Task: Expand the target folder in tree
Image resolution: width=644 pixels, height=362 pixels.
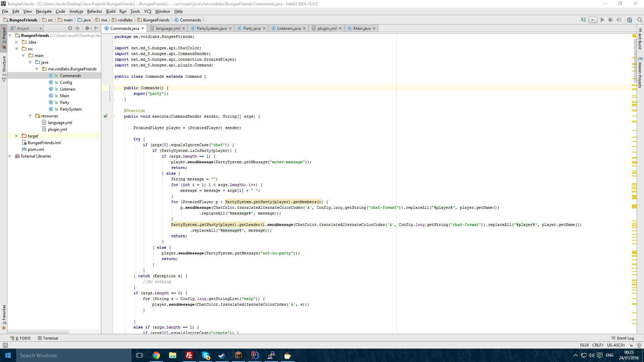Action: [16, 136]
